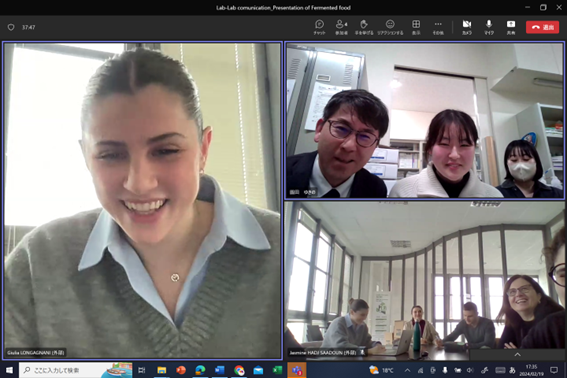Click the shield icon beside meeting timer

pos(11,27)
